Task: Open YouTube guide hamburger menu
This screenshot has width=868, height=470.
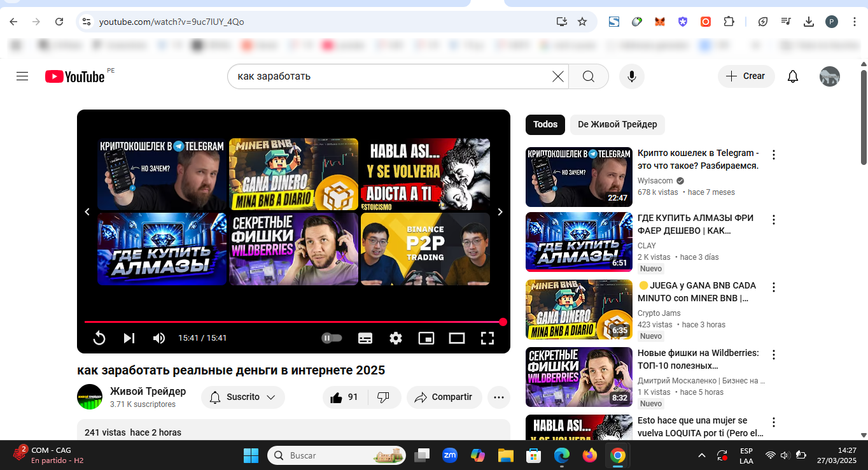Action: [x=22, y=76]
